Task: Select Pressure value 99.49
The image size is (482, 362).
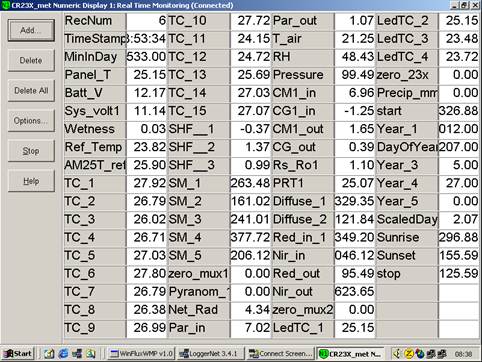Action: (355, 75)
